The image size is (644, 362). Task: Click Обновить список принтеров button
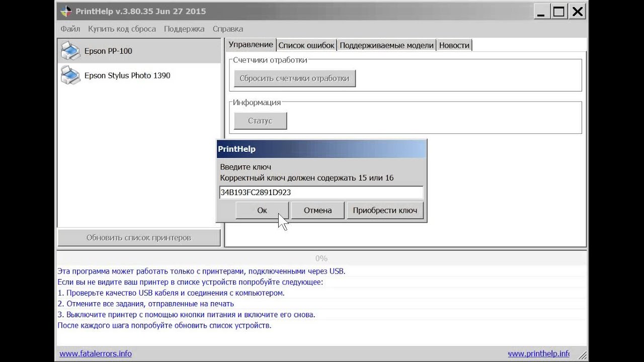[139, 238]
